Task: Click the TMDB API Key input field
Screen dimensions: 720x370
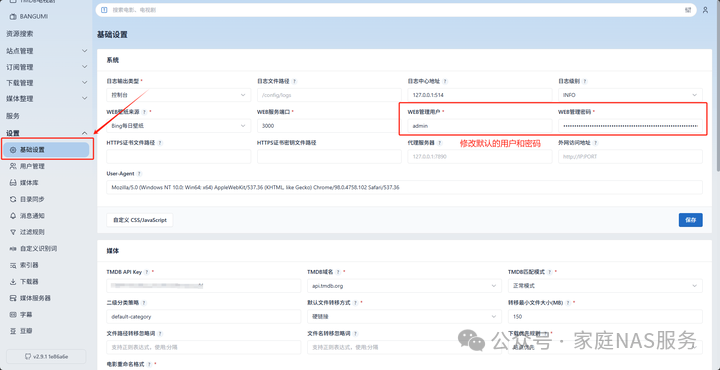Action: click(203, 286)
